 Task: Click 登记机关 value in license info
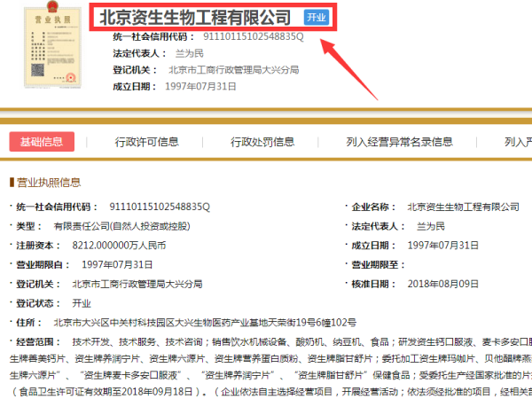[137, 284]
